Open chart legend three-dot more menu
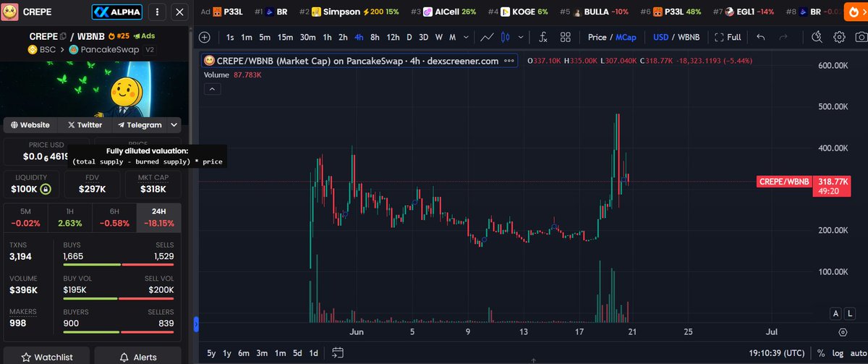 pos(509,62)
